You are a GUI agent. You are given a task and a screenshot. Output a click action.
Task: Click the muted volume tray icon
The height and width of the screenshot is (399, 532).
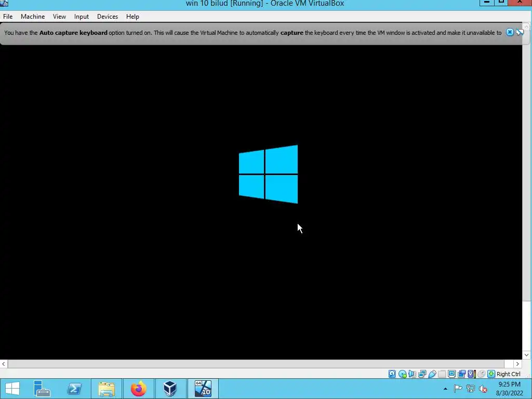[x=483, y=389]
